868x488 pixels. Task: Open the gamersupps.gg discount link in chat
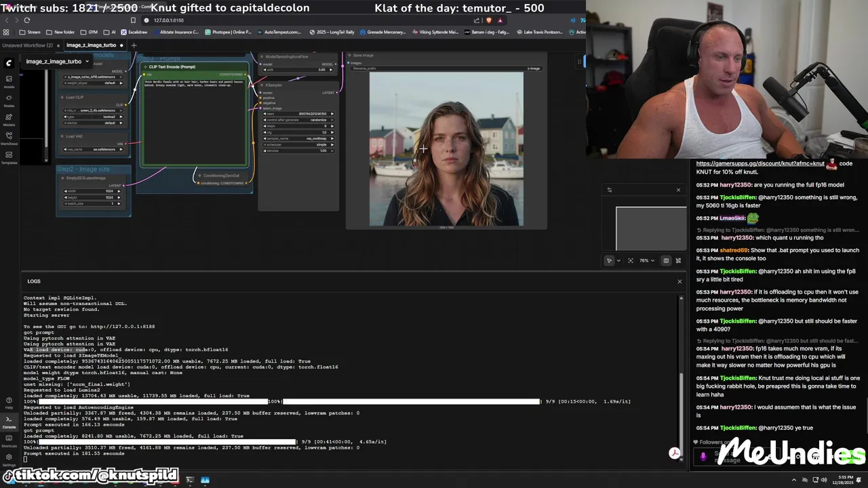click(760, 163)
